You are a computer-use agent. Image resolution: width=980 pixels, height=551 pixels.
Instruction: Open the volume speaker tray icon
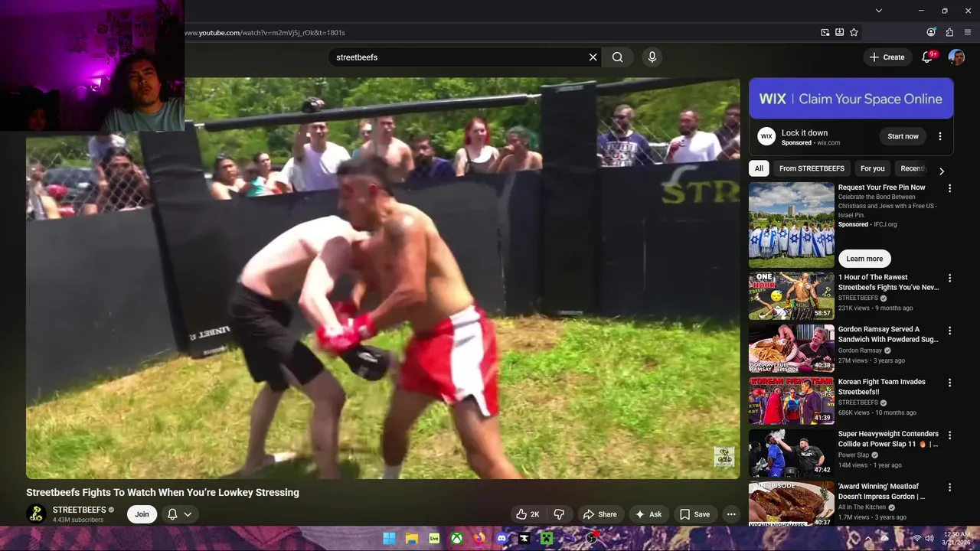(929, 539)
